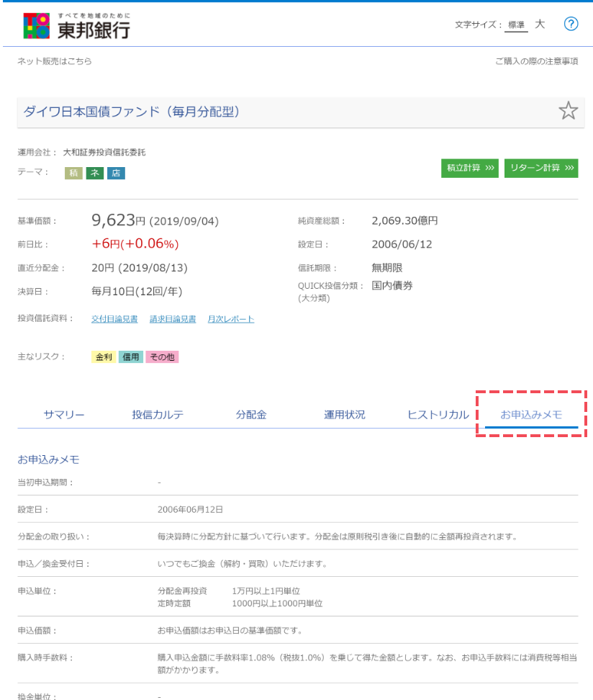Click 1000円以上1000円単位 unit text
Viewport: 593px width, 700px height.
coord(277,603)
